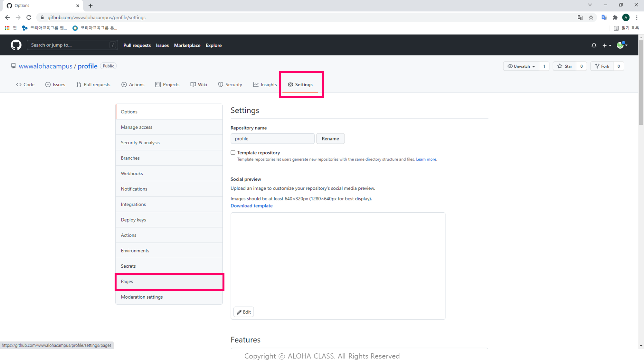
Task: Open the repository Pull requests tab
Action: click(x=93, y=84)
